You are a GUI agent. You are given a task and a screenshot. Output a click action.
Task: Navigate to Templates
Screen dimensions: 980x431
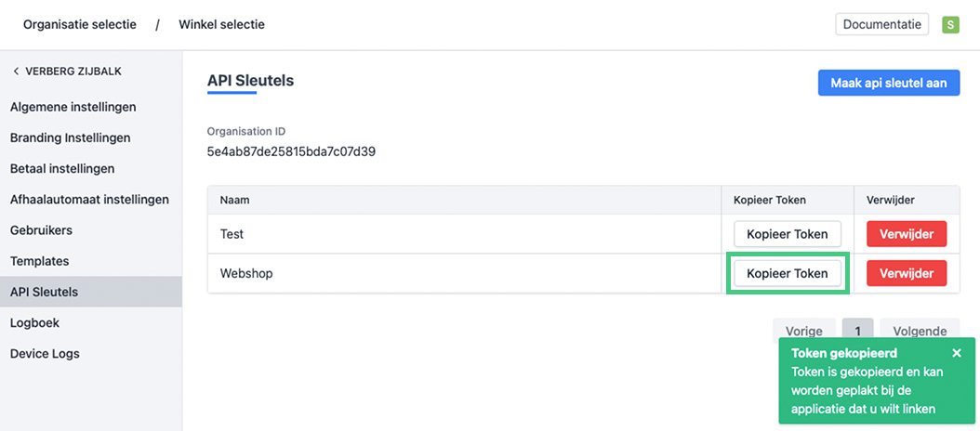[x=40, y=261]
